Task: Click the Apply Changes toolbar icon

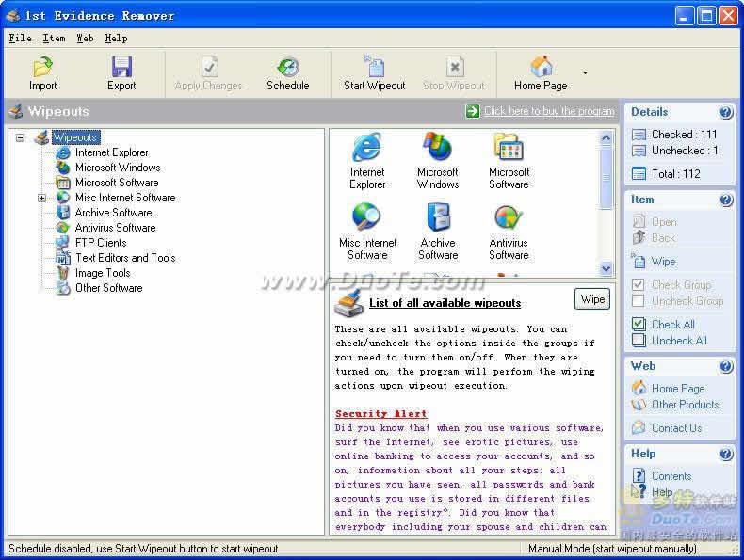Action: (x=209, y=67)
